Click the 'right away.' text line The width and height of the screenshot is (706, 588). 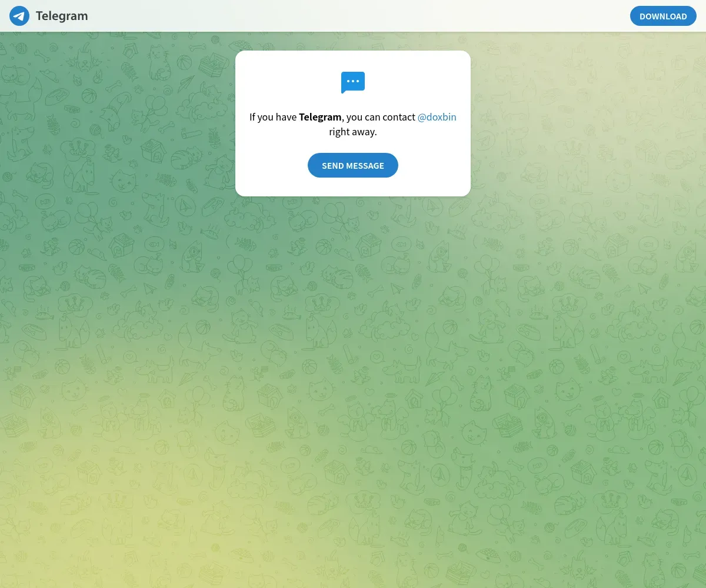point(353,132)
